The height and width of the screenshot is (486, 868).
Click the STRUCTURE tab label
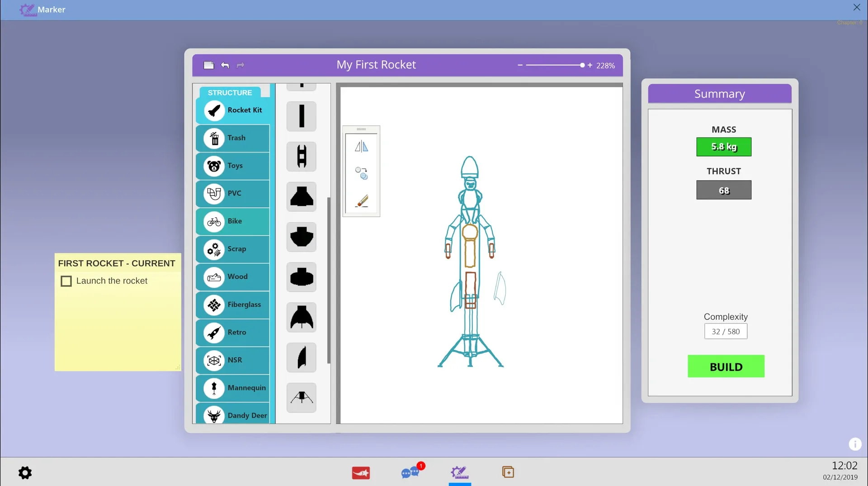click(230, 92)
